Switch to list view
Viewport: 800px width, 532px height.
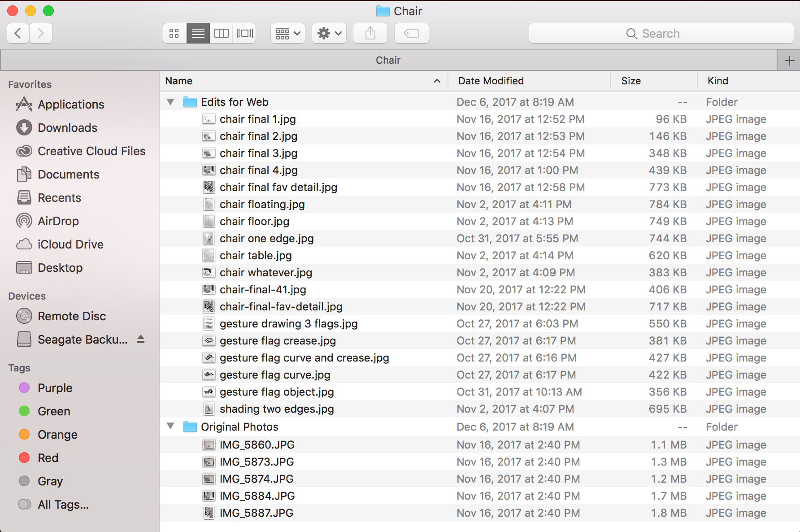(198, 33)
